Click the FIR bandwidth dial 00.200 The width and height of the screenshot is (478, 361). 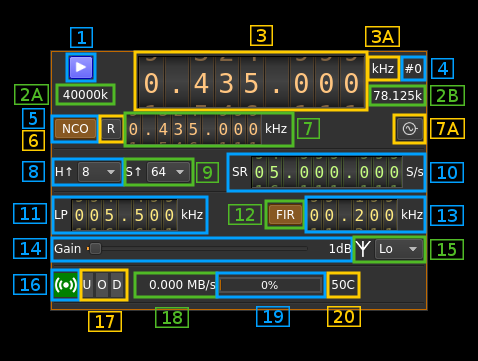point(352,215)
